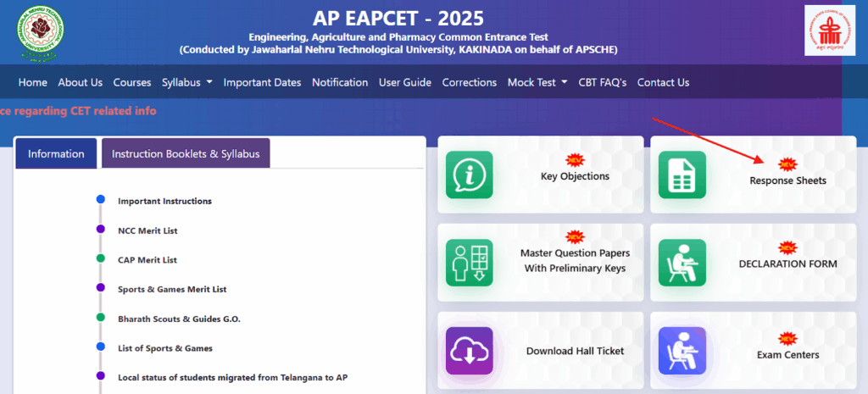Click NEW badge above Master Question Papers
868x394 pixels.
[575, 237]
